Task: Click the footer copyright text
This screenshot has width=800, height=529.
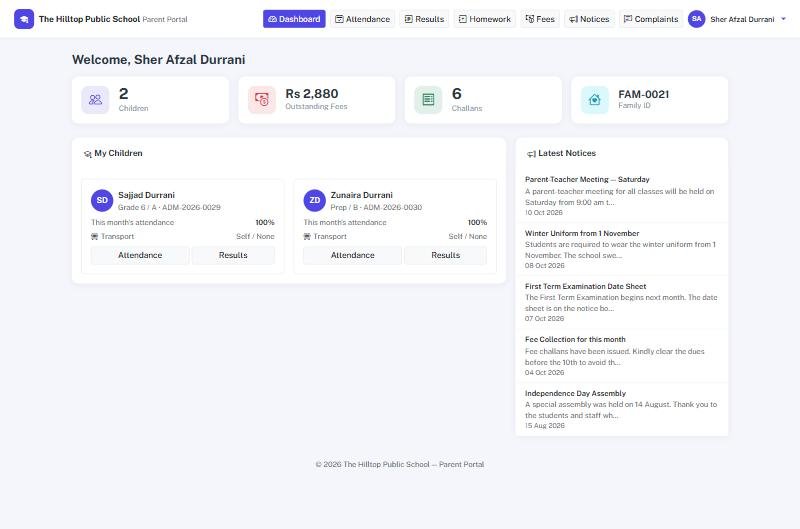Action: click(399, 464)
